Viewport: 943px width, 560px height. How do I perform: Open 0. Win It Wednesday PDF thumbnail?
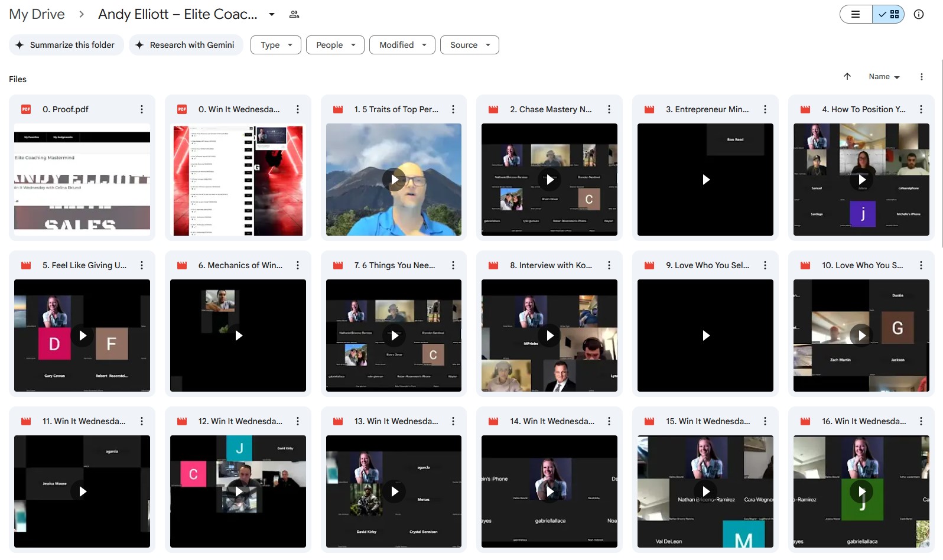[238, 180]
